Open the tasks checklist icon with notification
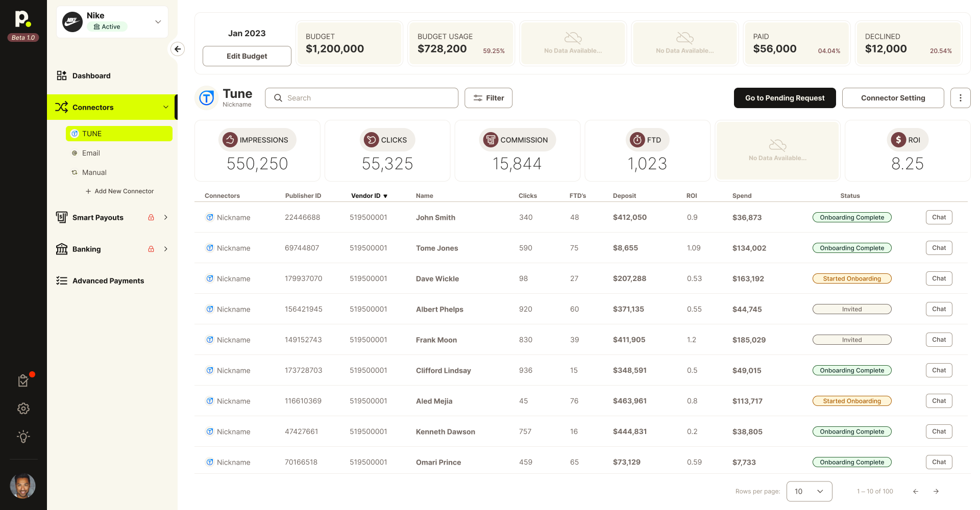The width and height of the screenshot is (980, 510). [23, 380]
